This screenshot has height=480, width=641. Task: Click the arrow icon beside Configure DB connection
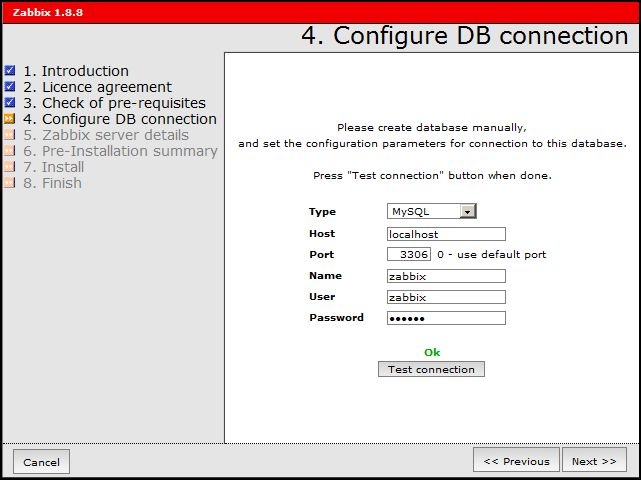(10, 119)
